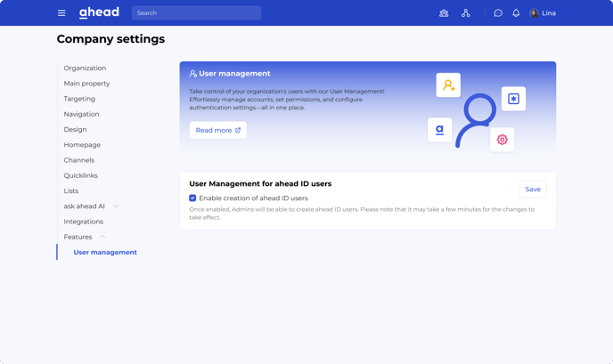The image size is (613, 364).
Task: Click the 'Take control of your organization's users' text
Action: click(x=287, y=99)
